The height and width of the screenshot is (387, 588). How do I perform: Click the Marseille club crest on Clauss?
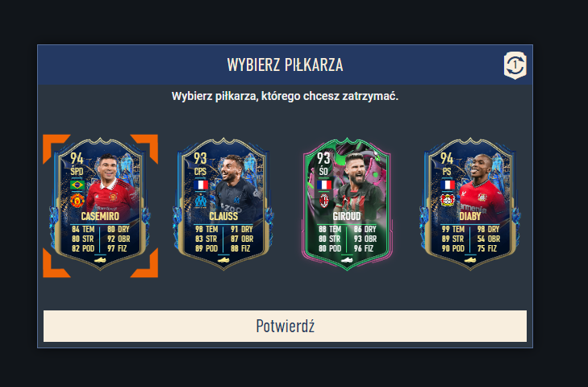(x=201, y=201)
